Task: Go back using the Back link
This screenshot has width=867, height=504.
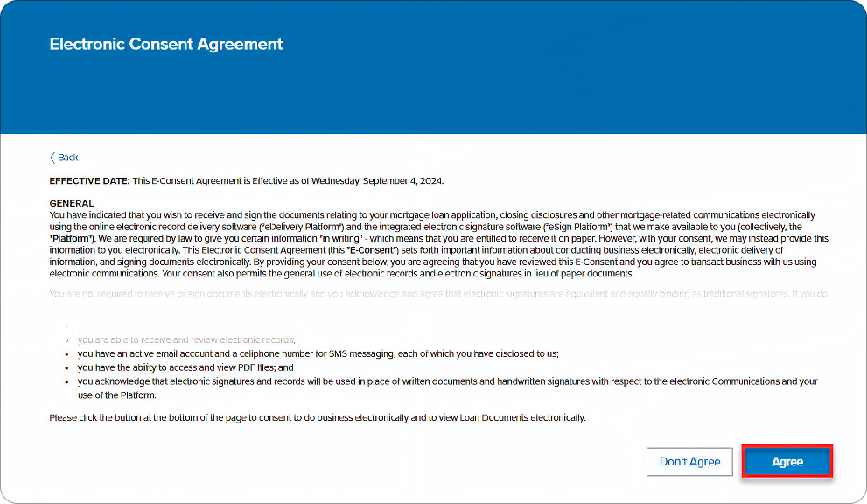Action: [x=67, y=157]
